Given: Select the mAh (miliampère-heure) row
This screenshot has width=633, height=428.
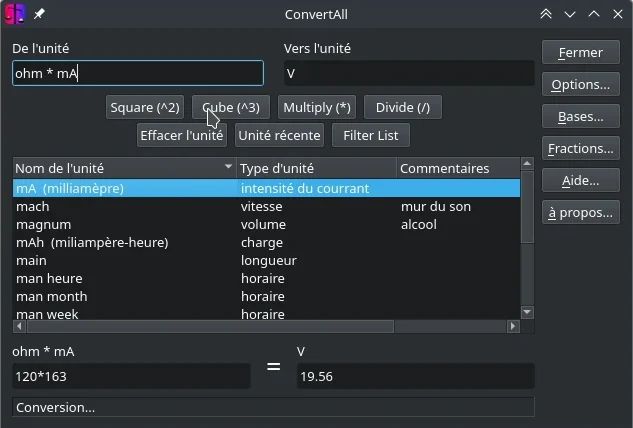Looking at the screenshot, I should click(x=266, y=242).
